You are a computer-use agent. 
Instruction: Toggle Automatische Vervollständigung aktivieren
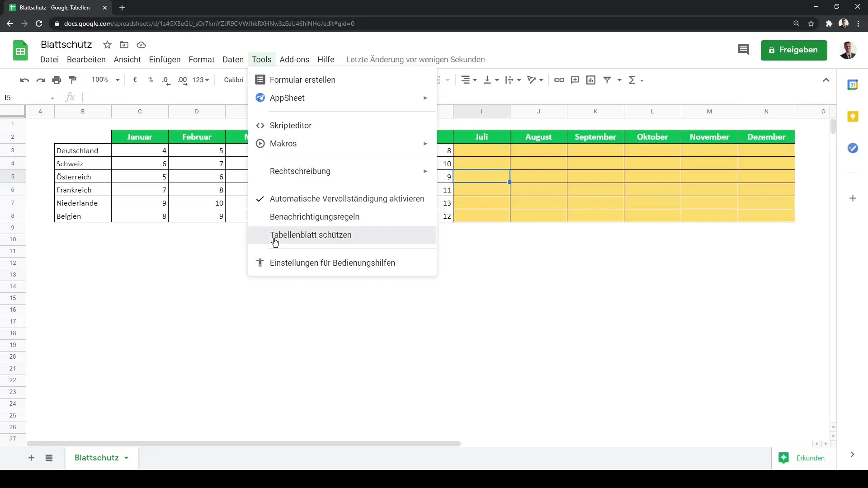342,199
